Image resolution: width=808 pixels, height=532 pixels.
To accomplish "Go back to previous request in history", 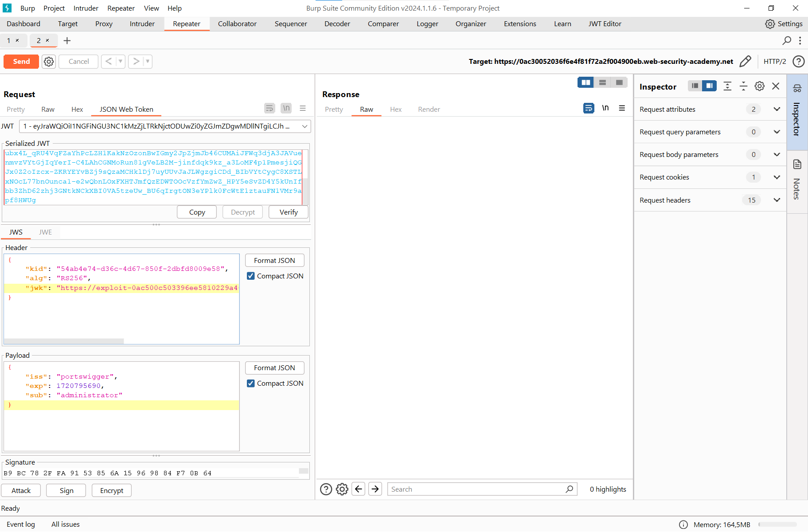I will pos(109,61).
